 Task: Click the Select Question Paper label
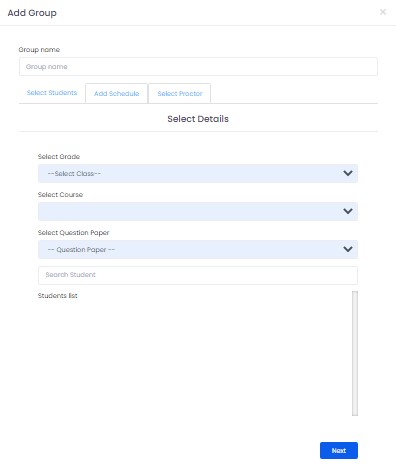point(73,233)
